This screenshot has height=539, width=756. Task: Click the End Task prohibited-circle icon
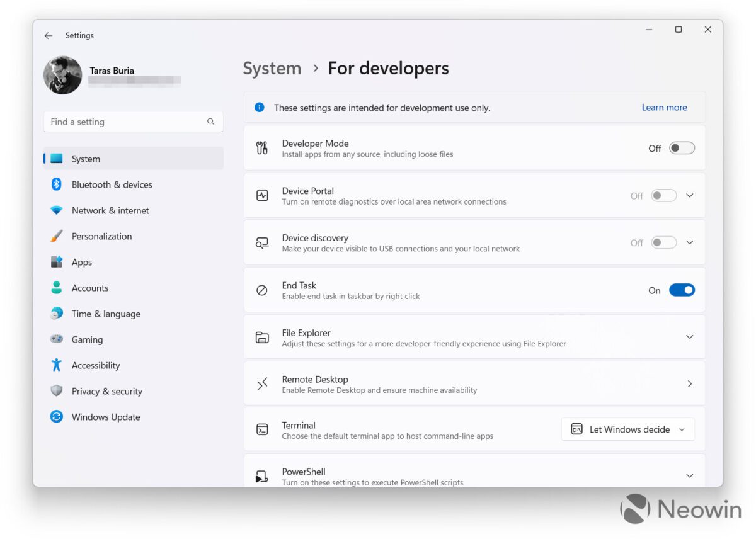coord(262,290)
